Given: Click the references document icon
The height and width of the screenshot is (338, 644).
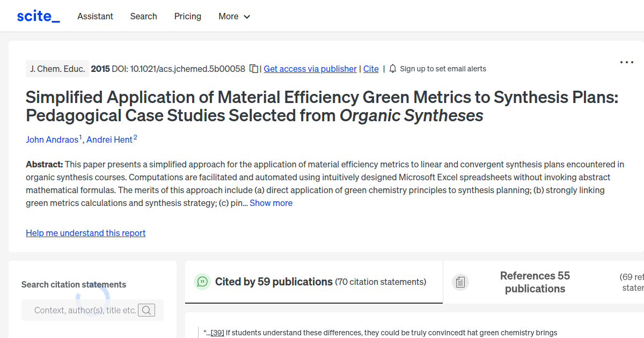Looking at the screenshot, I should pos(460,282).
